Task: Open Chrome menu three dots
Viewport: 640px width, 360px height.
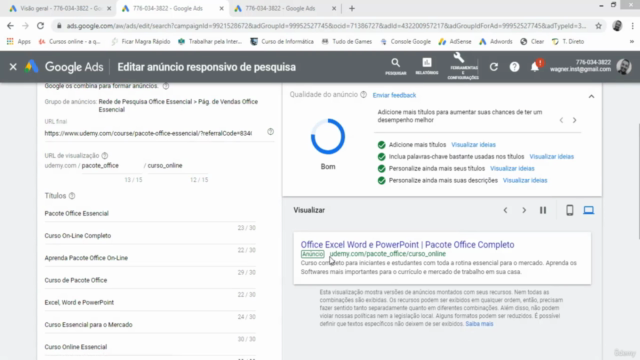Action: click(x=632, y=26)
